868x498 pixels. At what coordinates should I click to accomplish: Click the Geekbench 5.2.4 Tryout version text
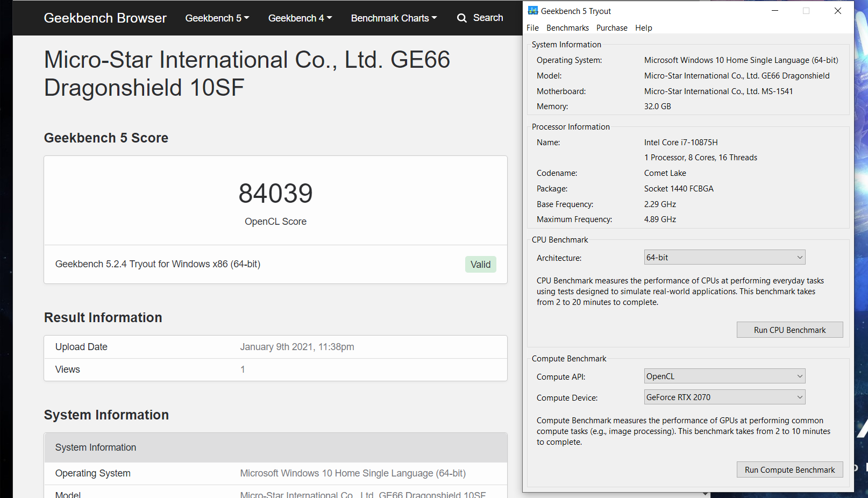tap(158, 264)
